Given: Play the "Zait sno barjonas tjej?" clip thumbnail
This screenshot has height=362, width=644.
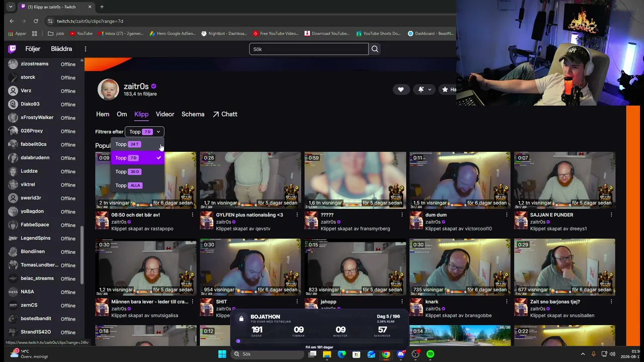Looking at the screenshot, I should point(565,267).
